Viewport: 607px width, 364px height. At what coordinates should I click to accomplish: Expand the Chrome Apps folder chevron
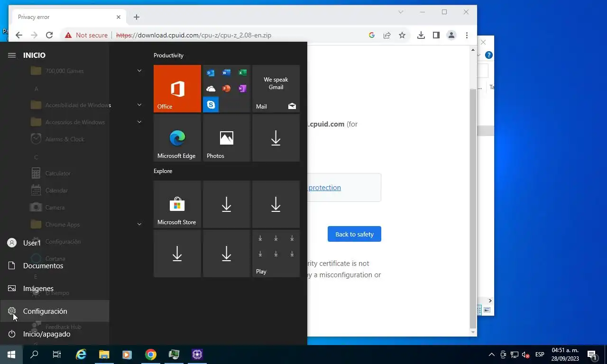coord(139,224)
